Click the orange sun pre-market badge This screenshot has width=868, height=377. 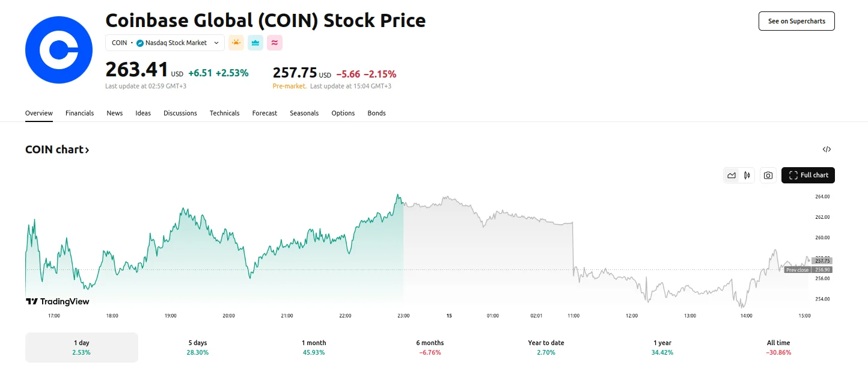(236, 43)
